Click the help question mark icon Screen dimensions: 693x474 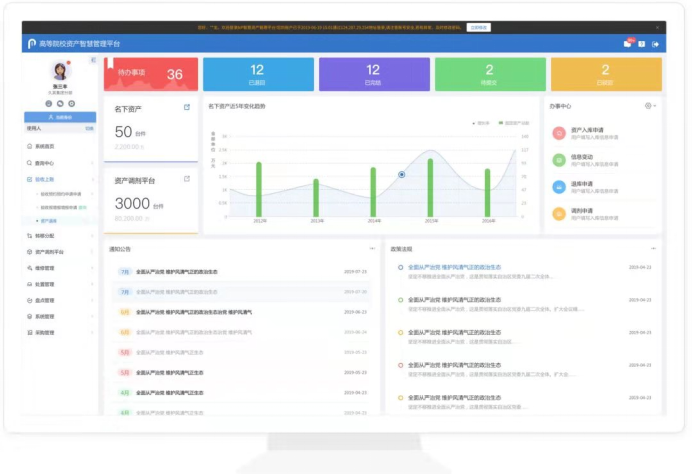(642, 44)
